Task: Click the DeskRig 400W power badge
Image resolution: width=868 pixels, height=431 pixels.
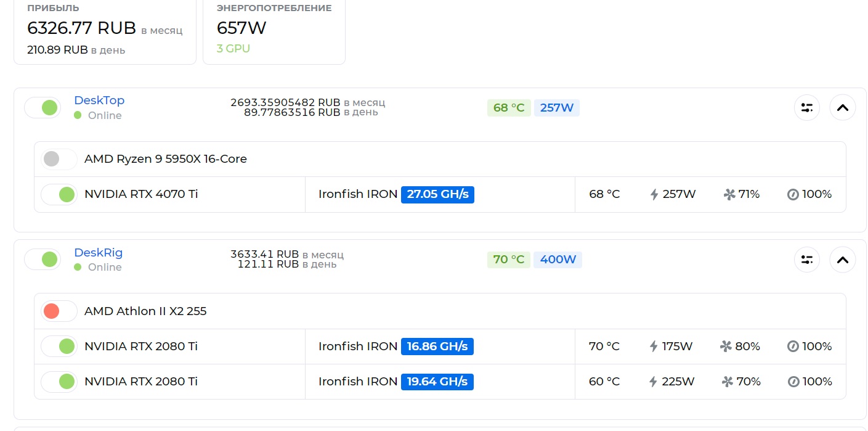Action: click(558, 260)
